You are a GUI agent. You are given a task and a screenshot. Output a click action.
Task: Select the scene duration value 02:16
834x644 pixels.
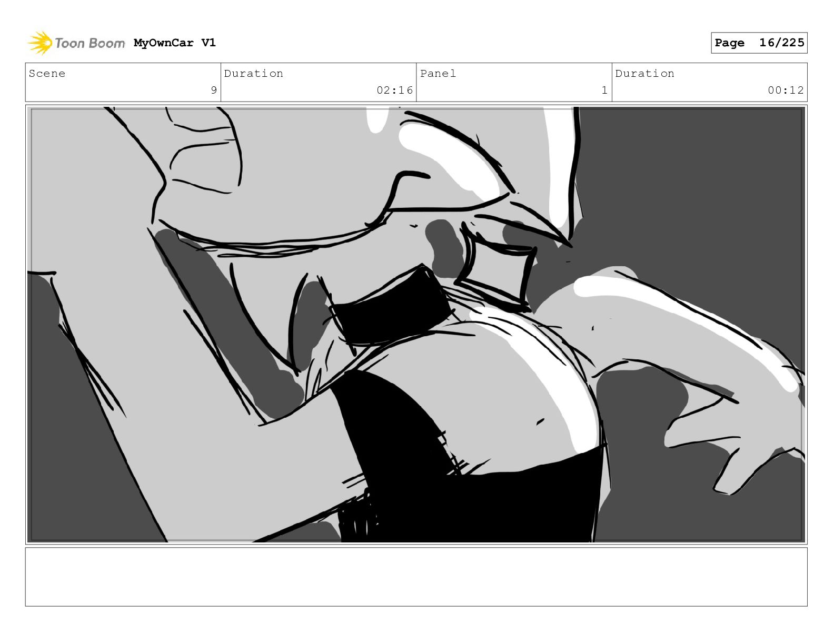point(394,90)
